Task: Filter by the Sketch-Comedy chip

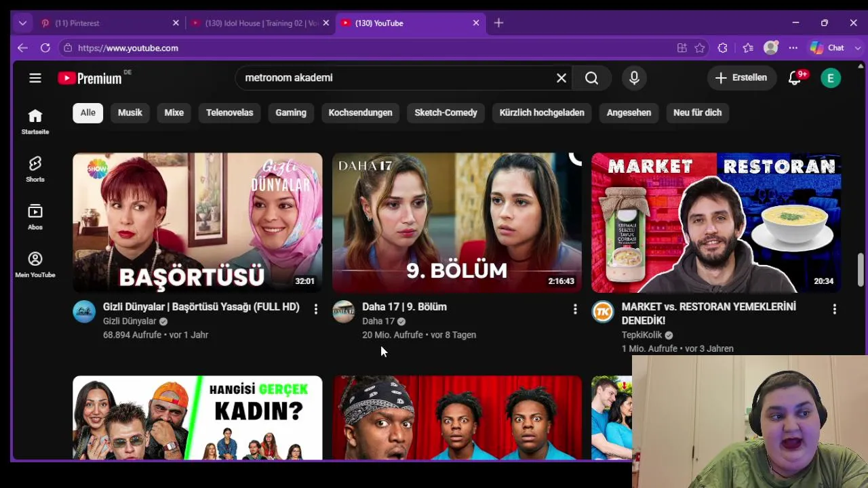Action: (x=446, y=113)
